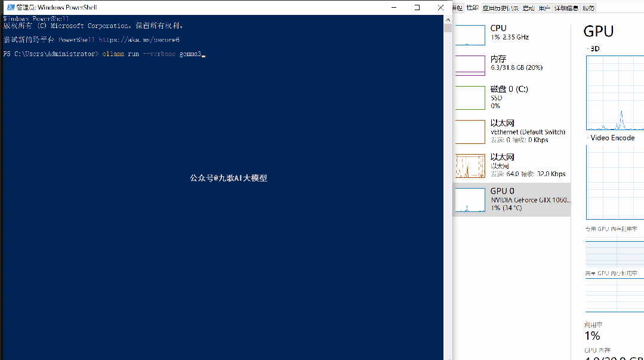Screen dimensions: 644x360
Task: Click the PowerShell icon in the title bar
Action: click(11, 7)
